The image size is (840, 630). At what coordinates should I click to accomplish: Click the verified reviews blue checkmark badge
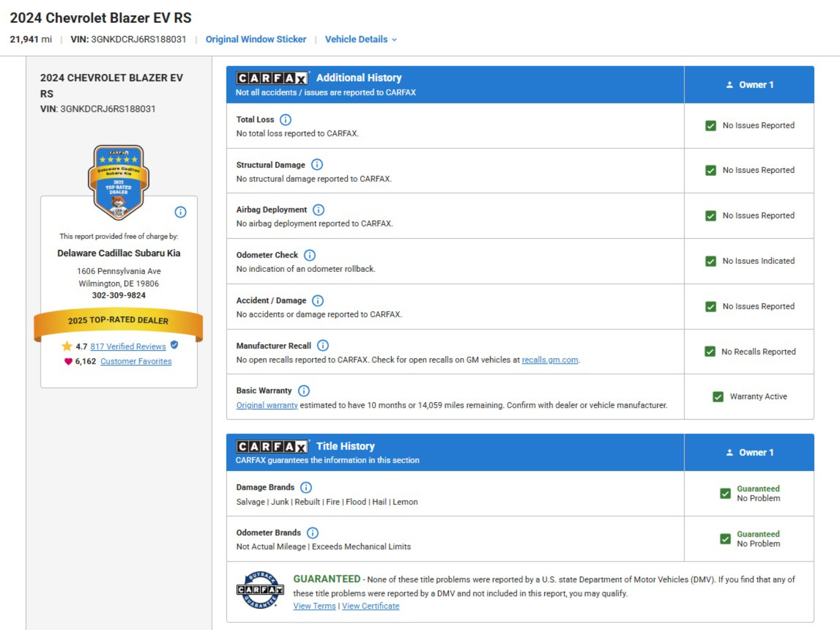174,345
